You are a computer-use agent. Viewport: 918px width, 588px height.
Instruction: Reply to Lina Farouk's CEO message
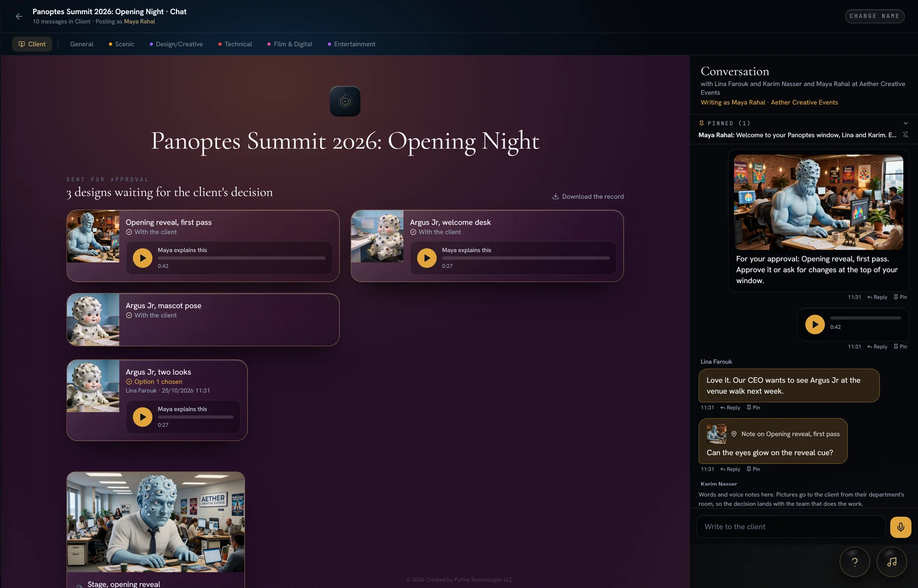730,408
